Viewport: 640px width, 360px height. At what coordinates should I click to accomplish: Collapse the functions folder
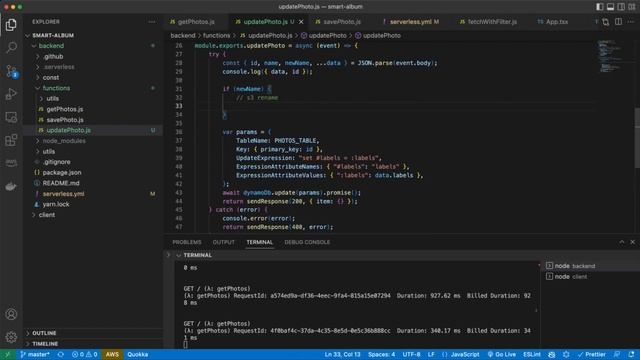93,88
